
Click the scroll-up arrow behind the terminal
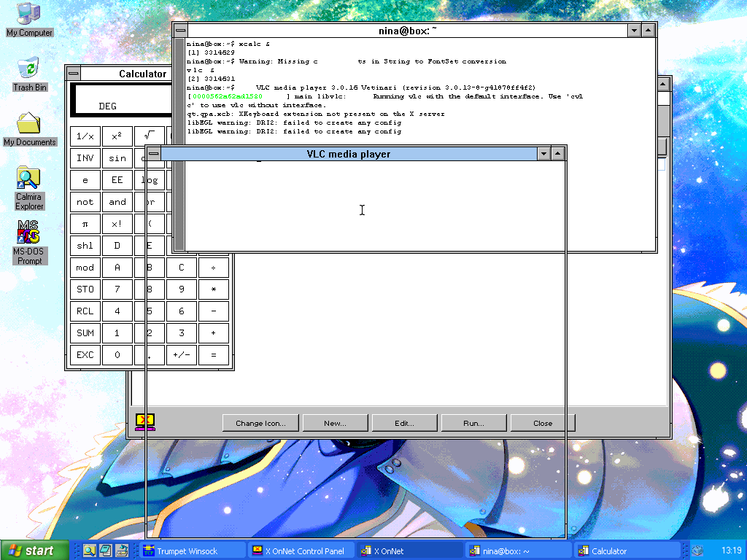pyautogui.click(x=663, y=85)
